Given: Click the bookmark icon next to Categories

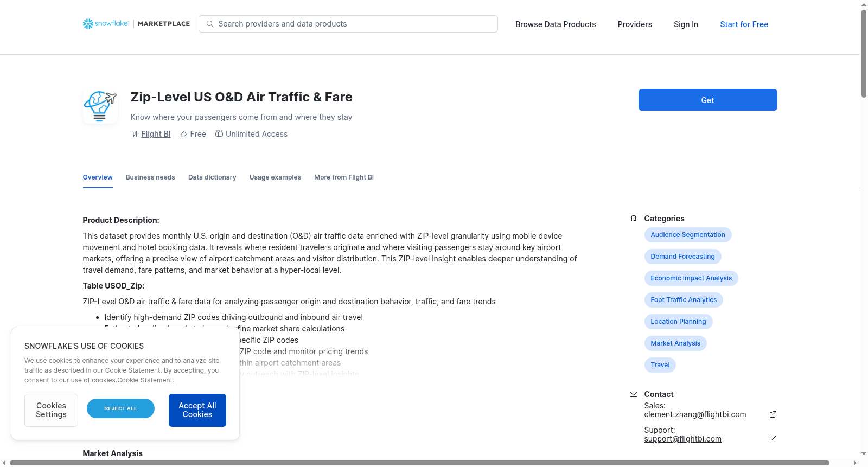Looking at the screenshot, I should click(634, 219).
